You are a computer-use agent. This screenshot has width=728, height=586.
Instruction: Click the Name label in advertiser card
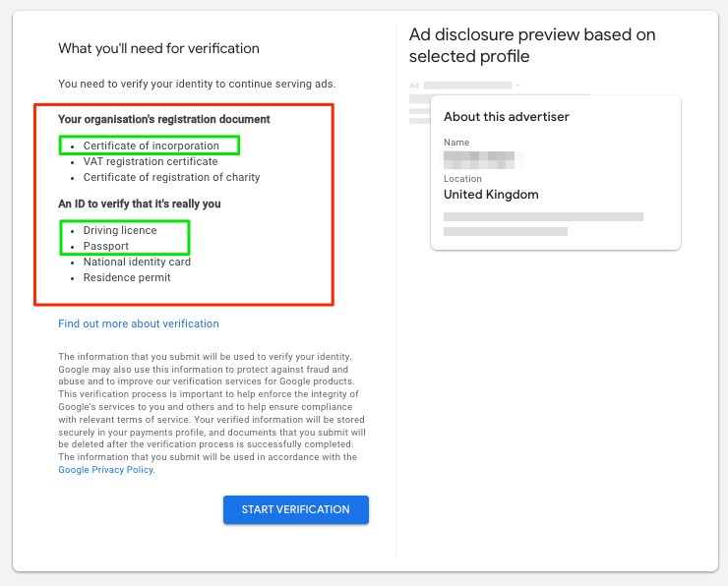[456, 143]
